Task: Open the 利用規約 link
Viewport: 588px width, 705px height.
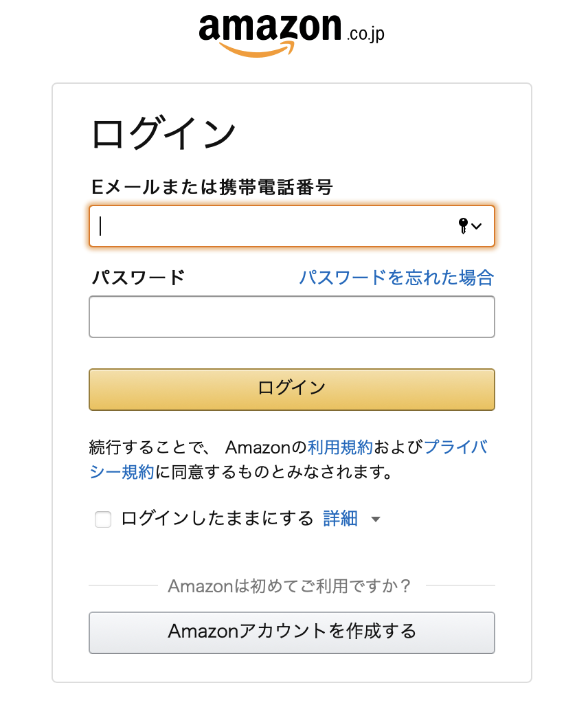Action: [340, 447]
